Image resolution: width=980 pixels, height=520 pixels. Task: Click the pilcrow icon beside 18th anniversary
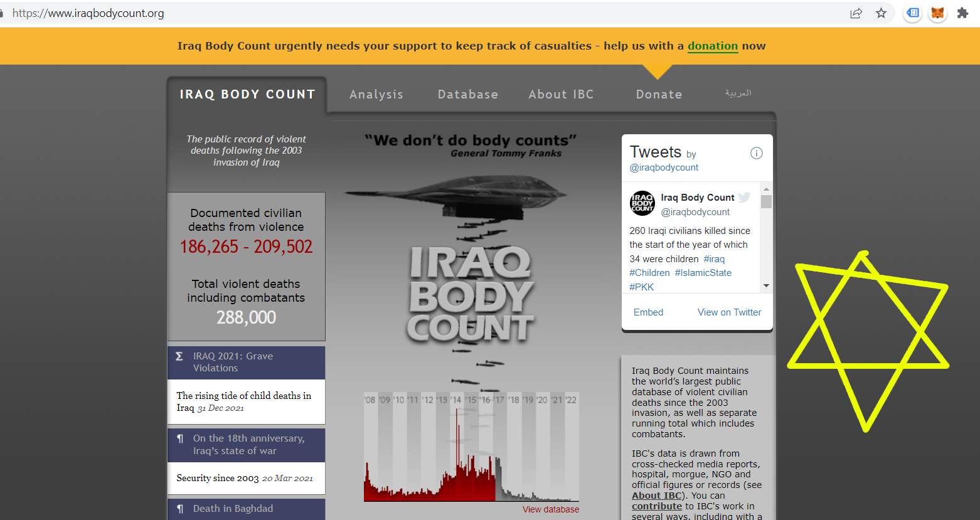tap(180, 438)
